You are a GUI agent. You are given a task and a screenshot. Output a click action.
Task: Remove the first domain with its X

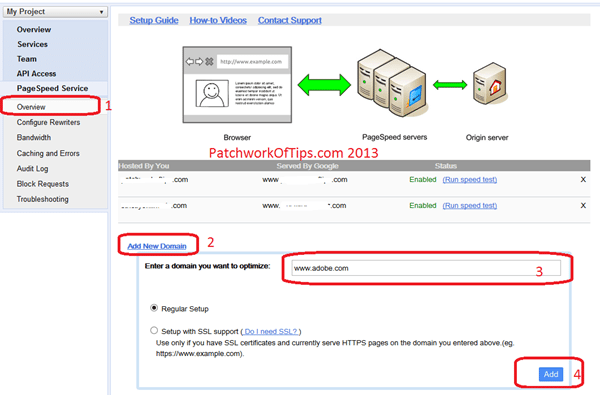(x=583, y=180)
